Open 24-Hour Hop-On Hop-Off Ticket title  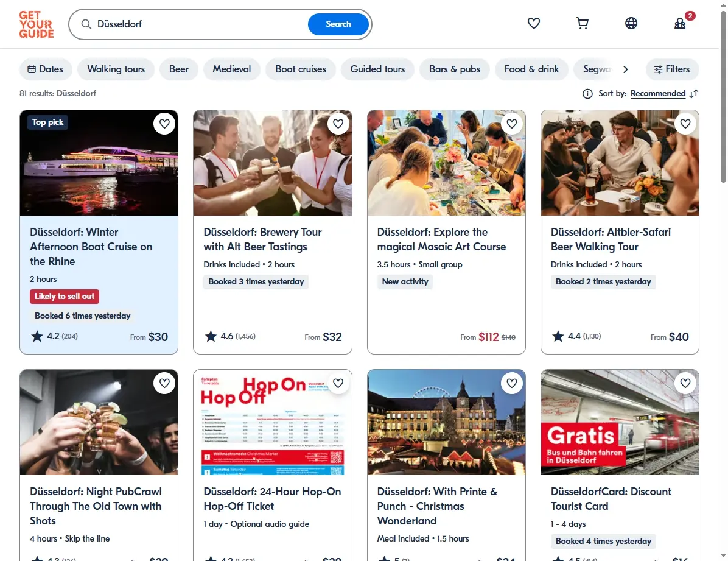[272, 499]
